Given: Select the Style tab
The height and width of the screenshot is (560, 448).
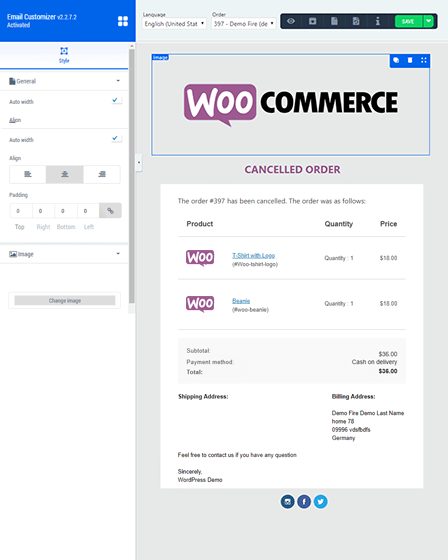Looking at the screenshot, I should tap(64, 55).
